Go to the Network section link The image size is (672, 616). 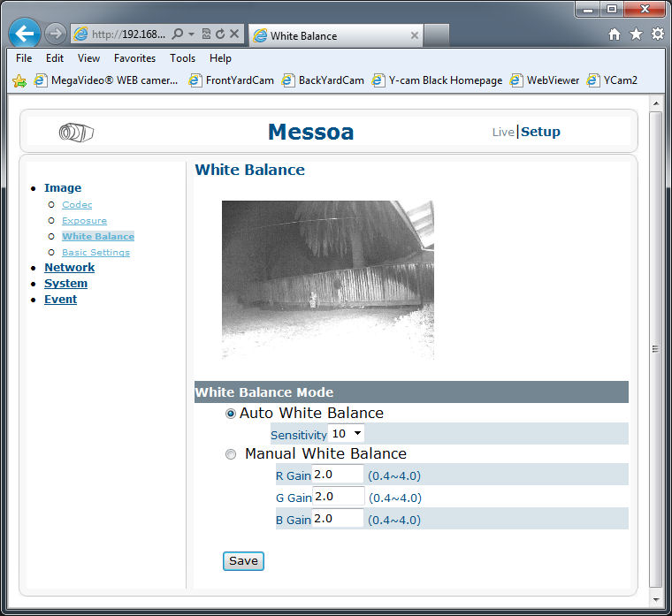click(x=69, y=268)
